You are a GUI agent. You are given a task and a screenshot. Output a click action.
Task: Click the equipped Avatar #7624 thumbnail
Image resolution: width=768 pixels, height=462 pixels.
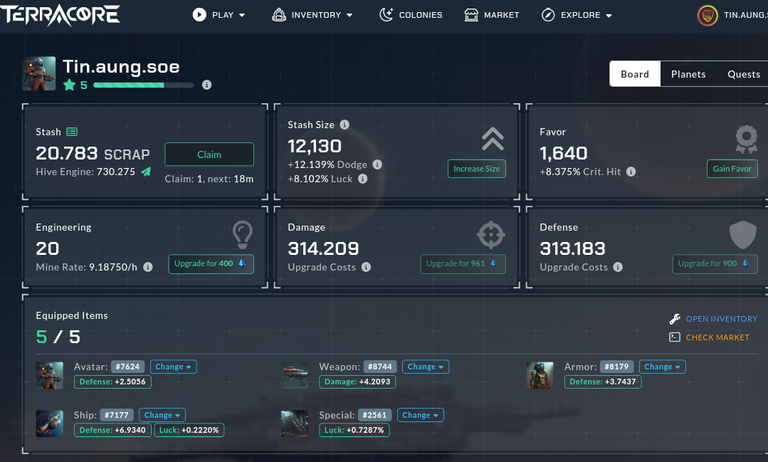[49, 375]
